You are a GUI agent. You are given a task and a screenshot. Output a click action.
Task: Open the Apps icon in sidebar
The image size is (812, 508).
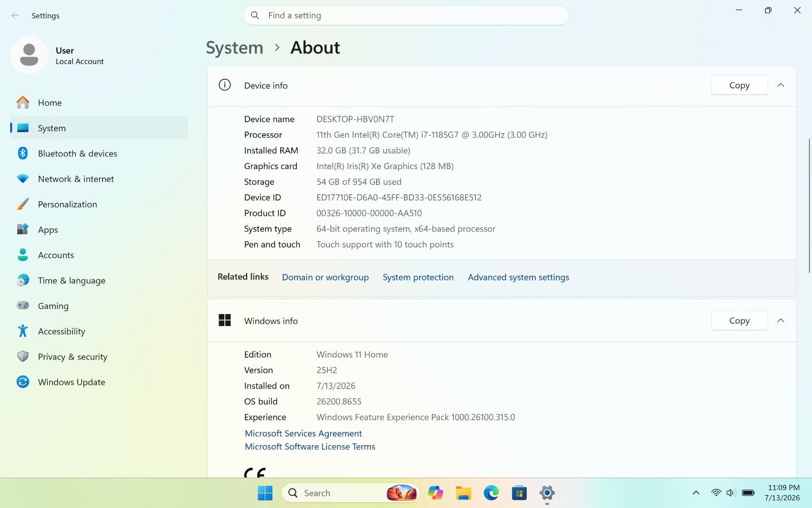[x=23, y=230]
